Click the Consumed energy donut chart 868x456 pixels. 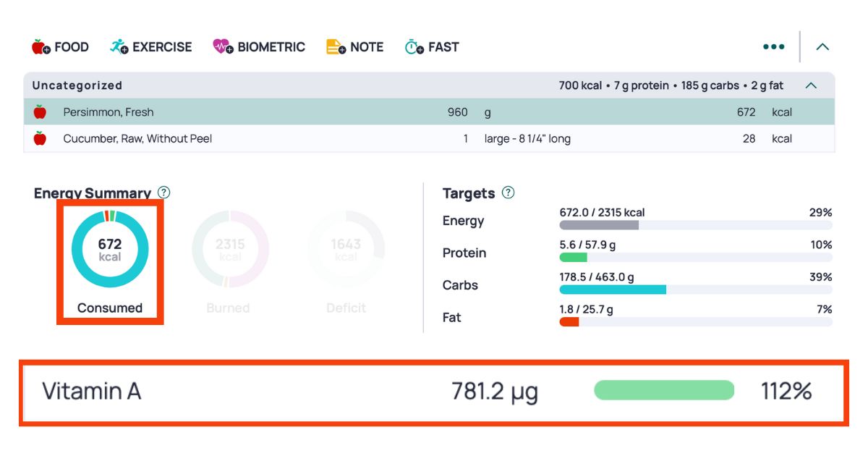coord(110,250)
